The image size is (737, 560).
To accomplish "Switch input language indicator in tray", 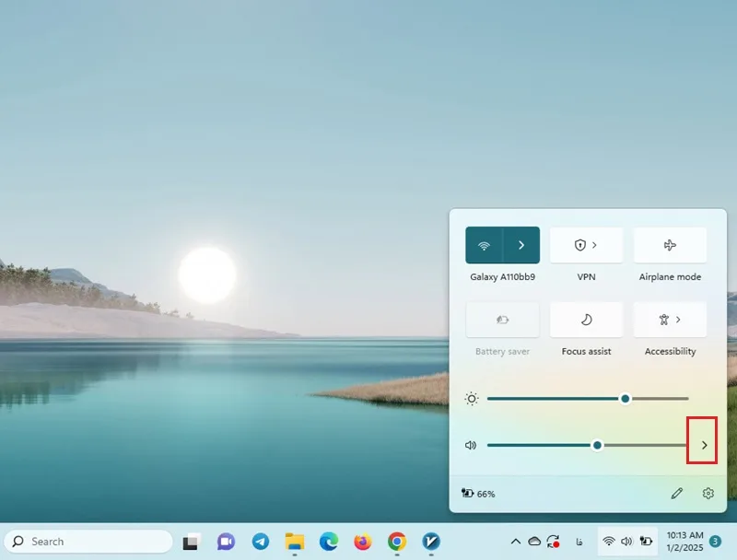I will 579,542.
